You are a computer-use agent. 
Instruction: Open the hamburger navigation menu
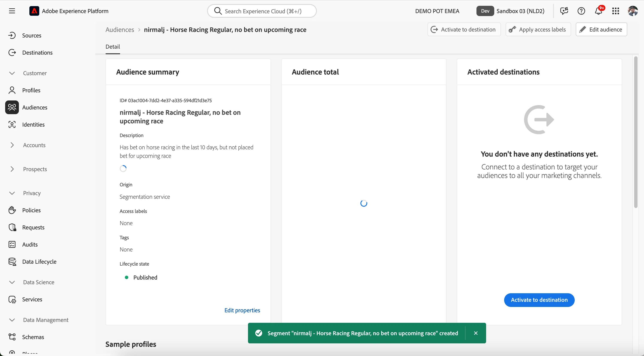tap(12, 11)
